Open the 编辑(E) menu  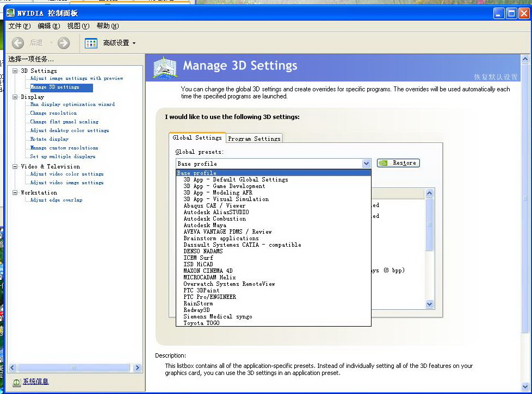[49, 26]
